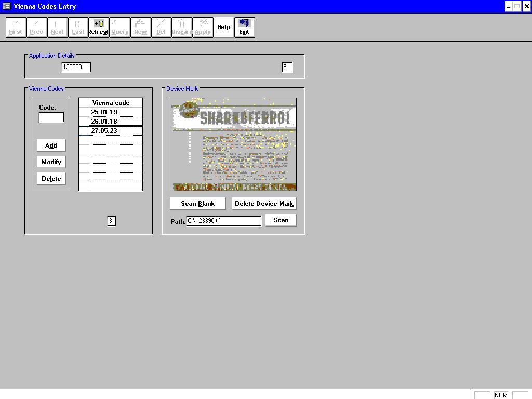This screenshot has width=532, height=399.
Task: Select the First record navigation icon
Action: click(16, 27)
